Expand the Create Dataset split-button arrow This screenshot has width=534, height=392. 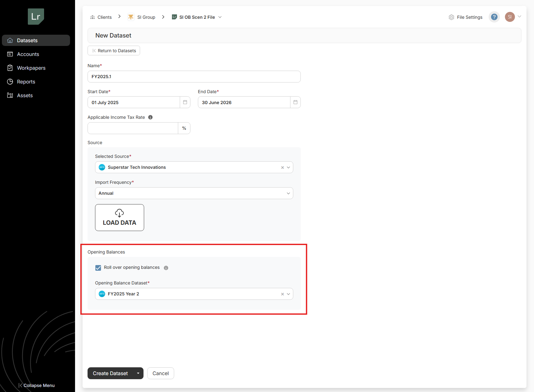138,373
